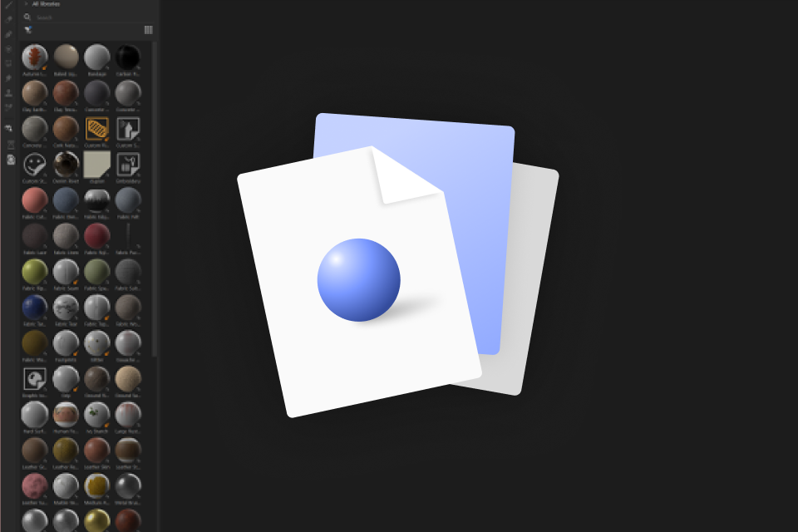Pick the dark Fabric Lace material
The height and width of the screenshot is (532, 798).
(x=35, y=236)
